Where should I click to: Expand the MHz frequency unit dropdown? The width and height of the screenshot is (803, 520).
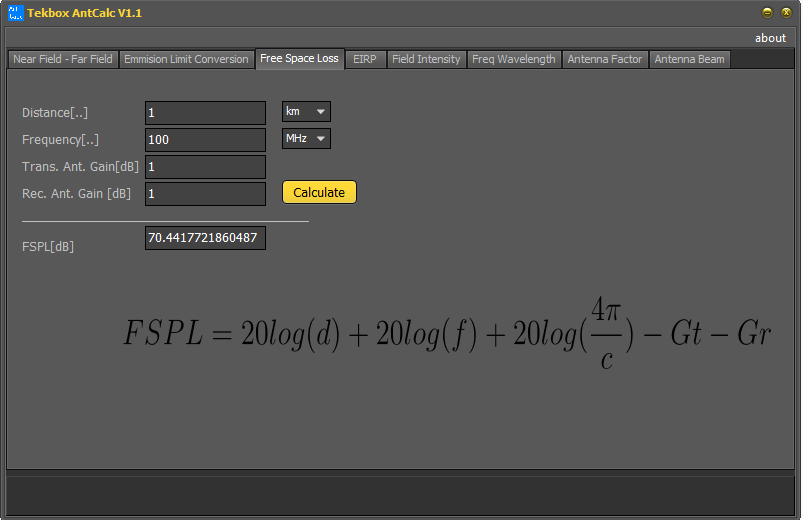(306, 138)
